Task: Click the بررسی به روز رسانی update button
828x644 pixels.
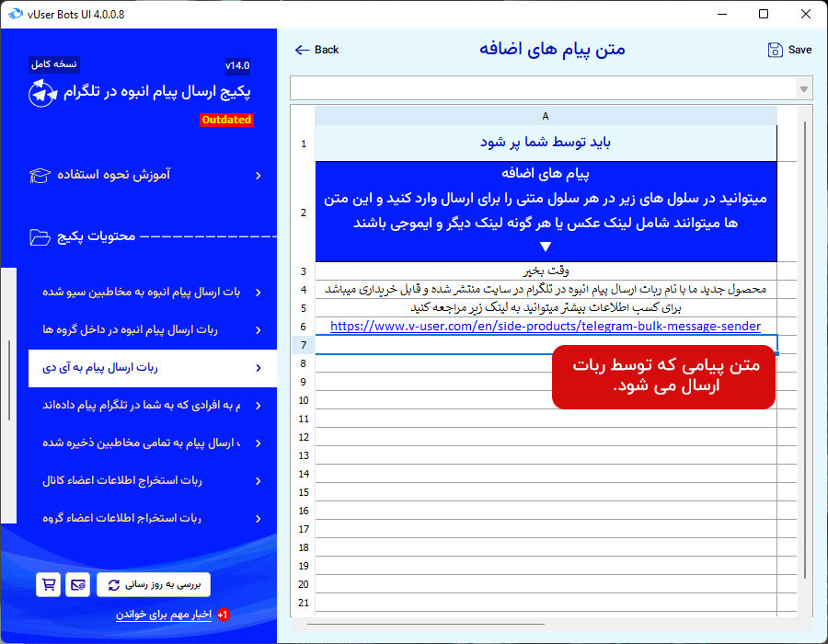Action: [154, 584]
